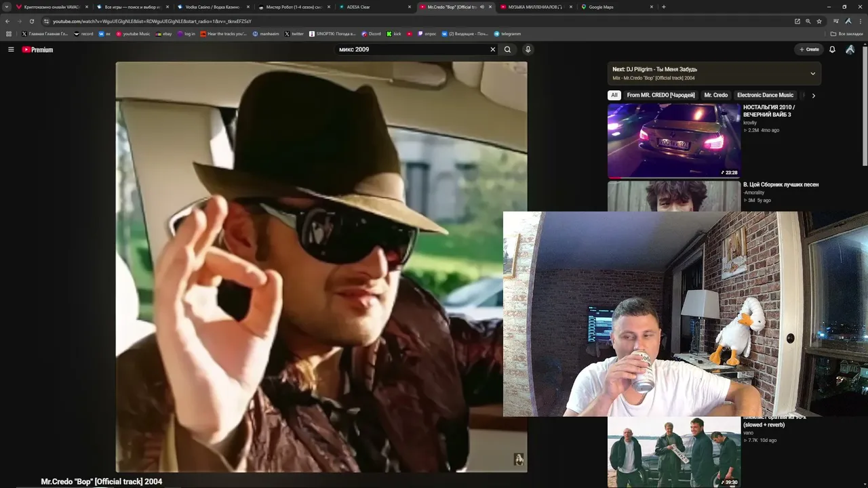The height and width of the screenshot is (488, 868).
Task: Clear the search query with the X
Action: 493,49
